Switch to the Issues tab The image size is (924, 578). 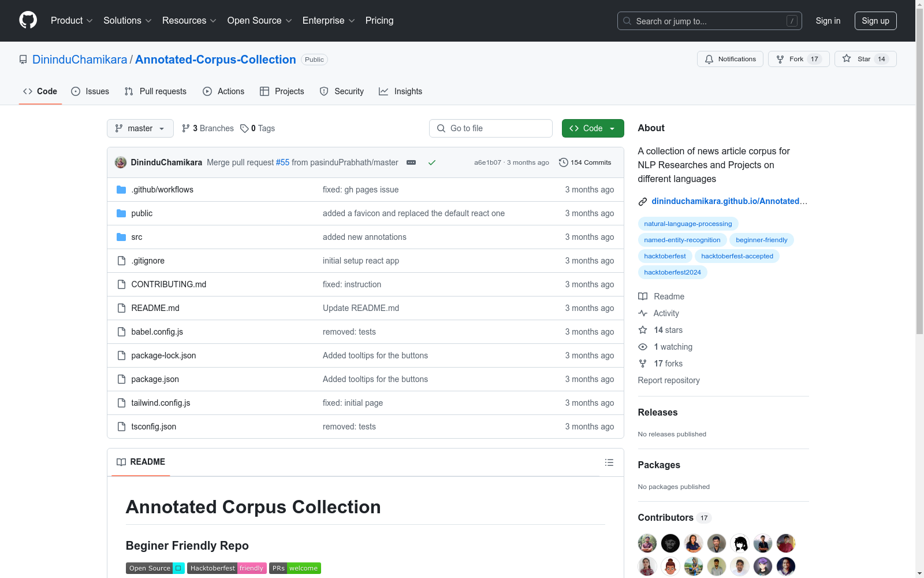pos(90,91)
